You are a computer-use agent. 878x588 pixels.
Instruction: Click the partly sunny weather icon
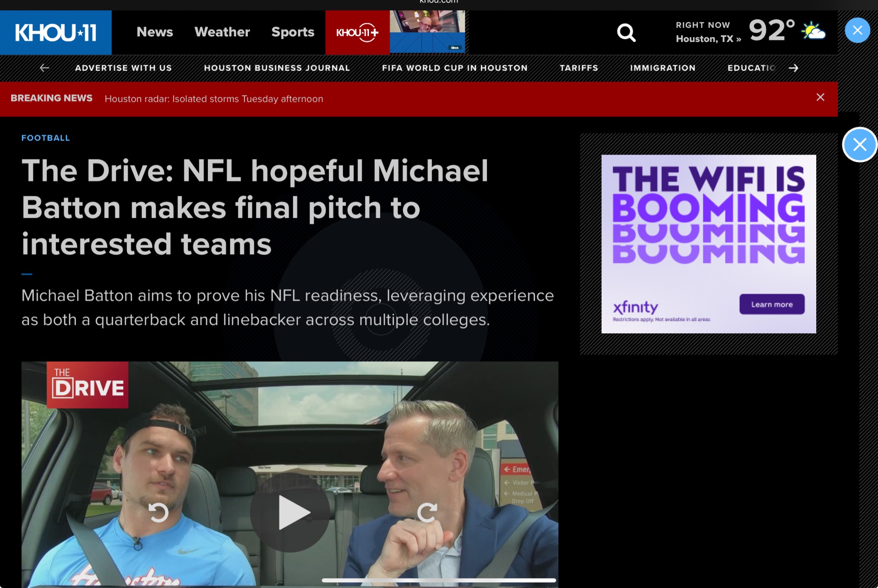[813, 31]
